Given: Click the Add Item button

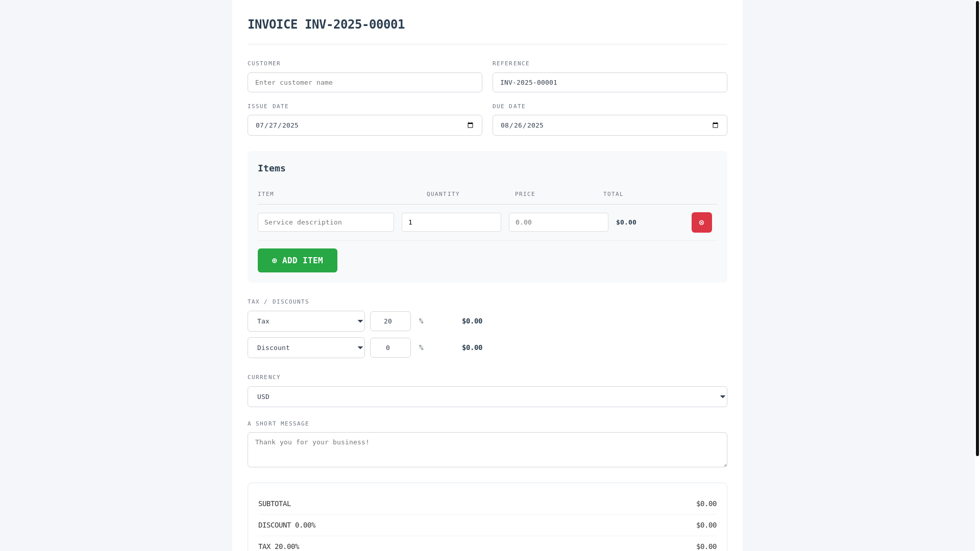Looking at the screenshot, I should [298, 260].
